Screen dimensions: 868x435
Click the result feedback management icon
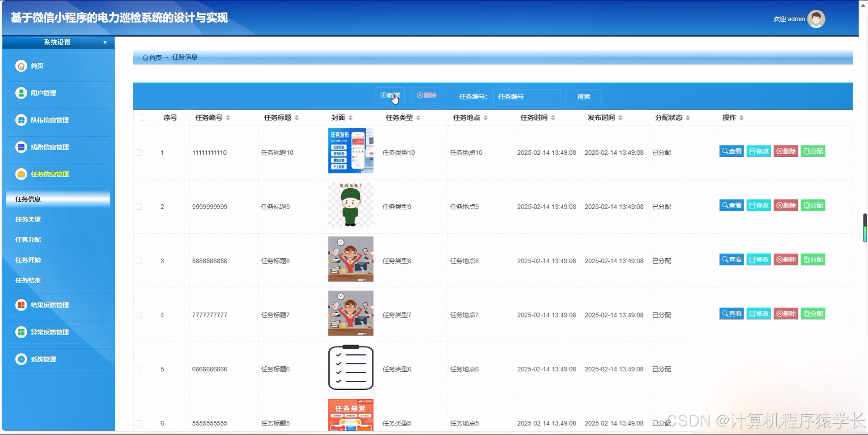coord(21,305)
